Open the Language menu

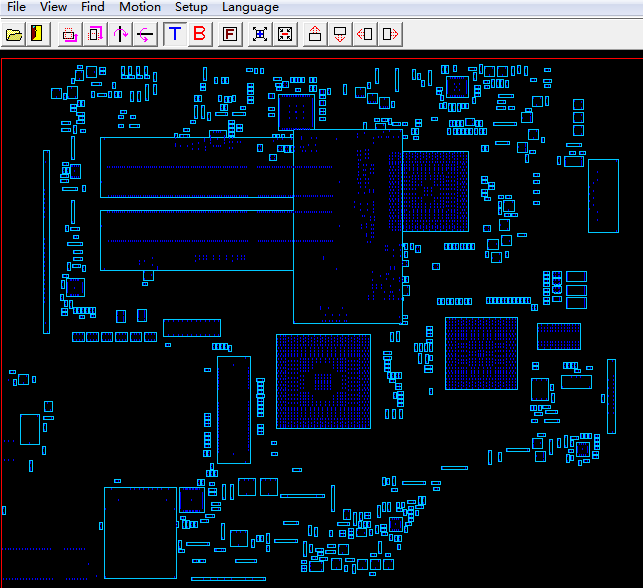coord(250,7)
